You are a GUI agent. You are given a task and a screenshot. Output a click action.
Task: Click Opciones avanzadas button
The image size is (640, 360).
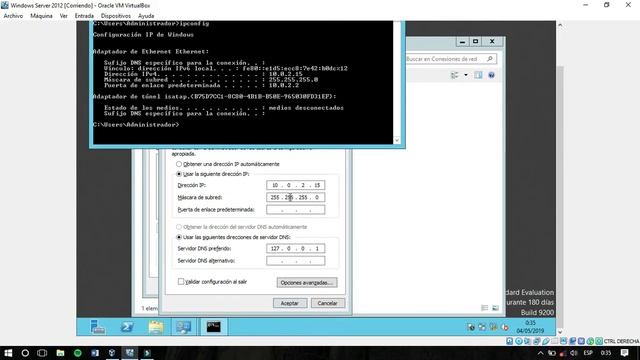click(x=307, y=282)
